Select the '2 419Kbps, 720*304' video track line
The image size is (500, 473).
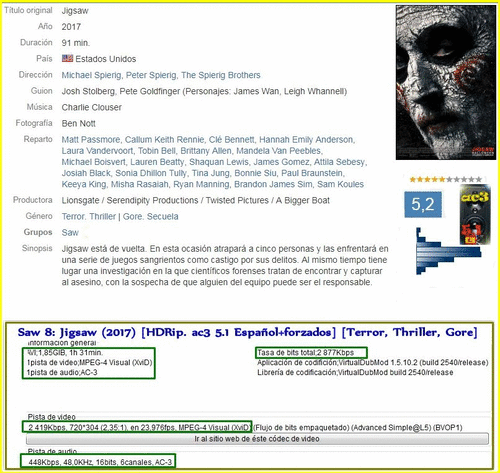click(x=138, y=428)
